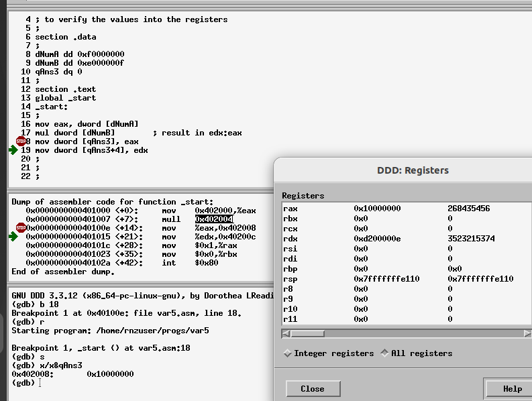The image size is (532, 401).
Task: Click the rdx hex value 0xd200000e
Action: [x=377, y=239]
